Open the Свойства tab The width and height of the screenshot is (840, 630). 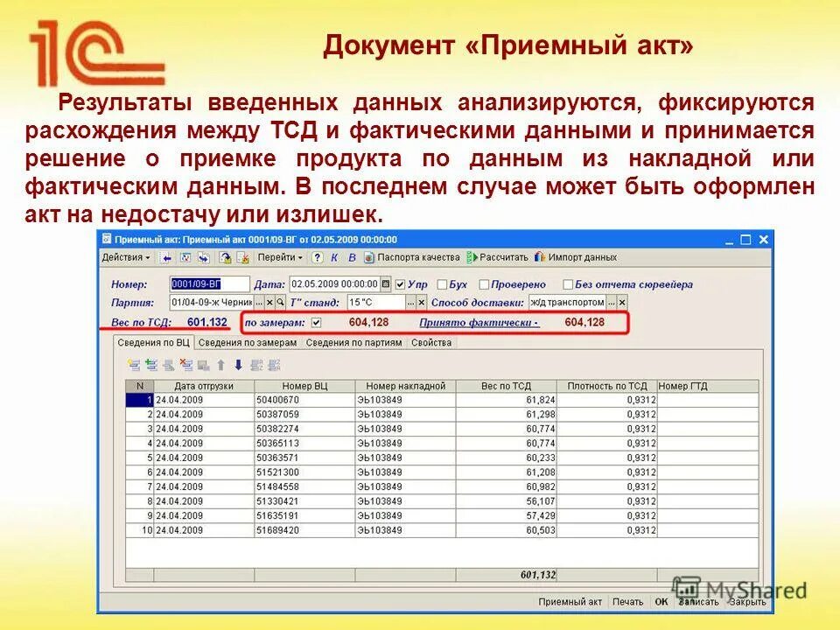[x=431, y=343]
